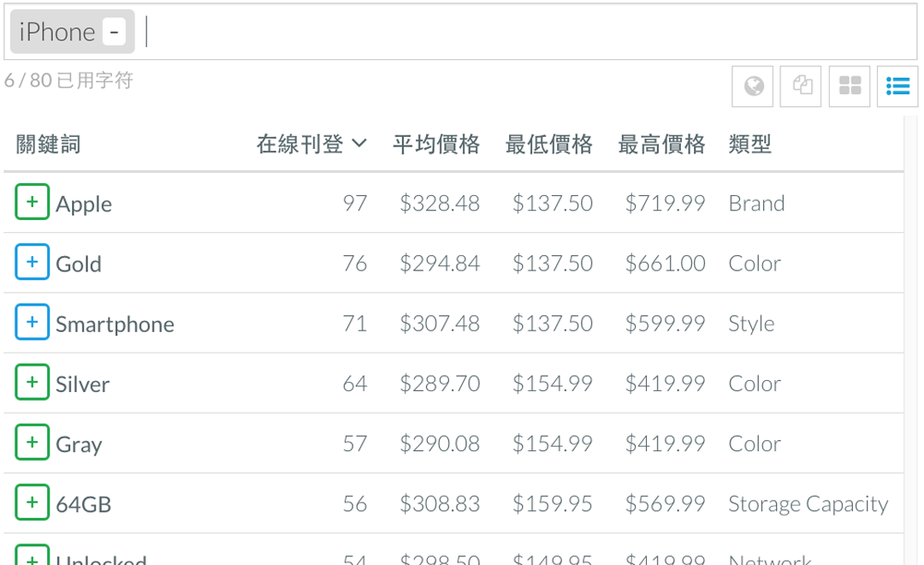Click the Style type cell

coord(751,324)
